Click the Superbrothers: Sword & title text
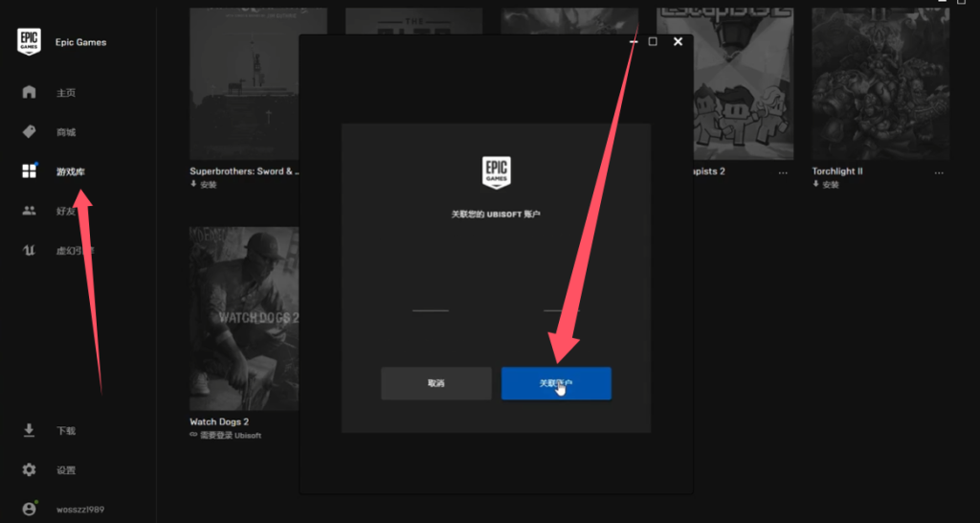980x523 pixels. 242,171
